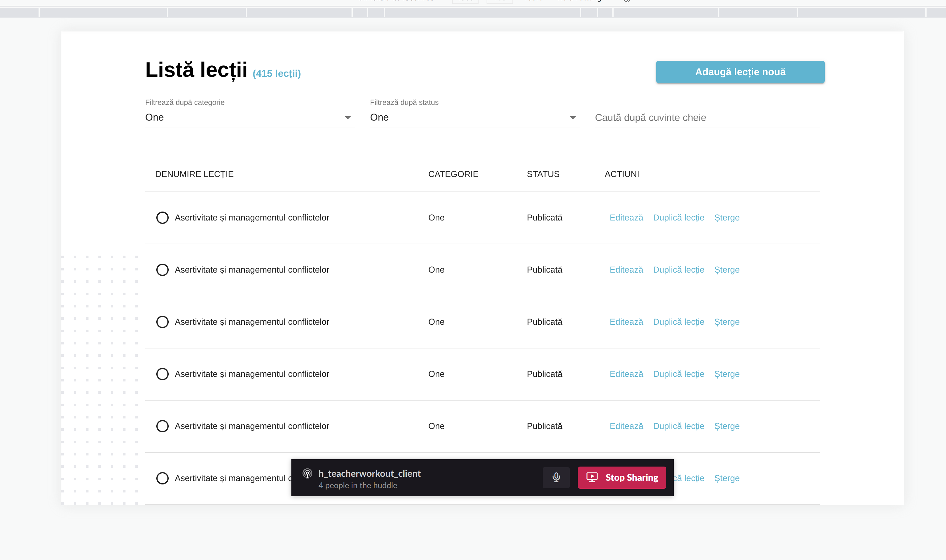Viewport: 946px width, 560px height.
Task: Click the 'Adaugă lecție nouă' button
Action: click(740, 72)
